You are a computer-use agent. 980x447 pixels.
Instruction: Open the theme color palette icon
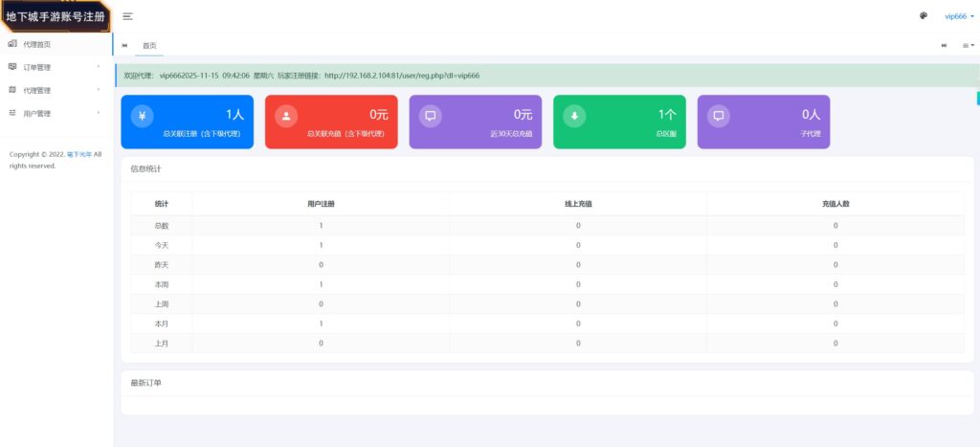click(924, 16)
